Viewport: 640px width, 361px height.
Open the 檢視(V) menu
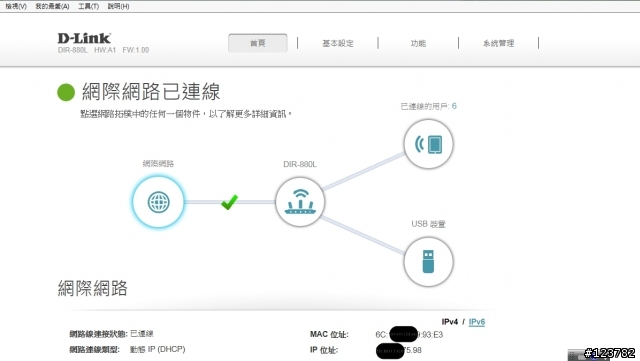coord(16,6)
